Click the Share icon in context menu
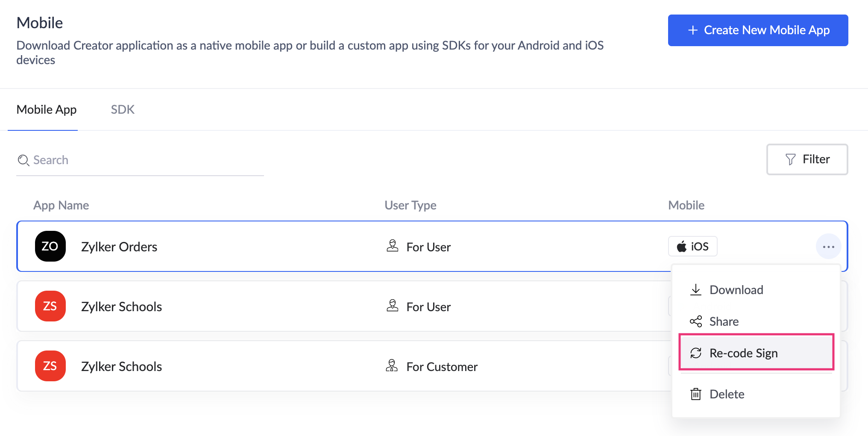The height and width of the screenshot is (436, 868). pos(696,321)
